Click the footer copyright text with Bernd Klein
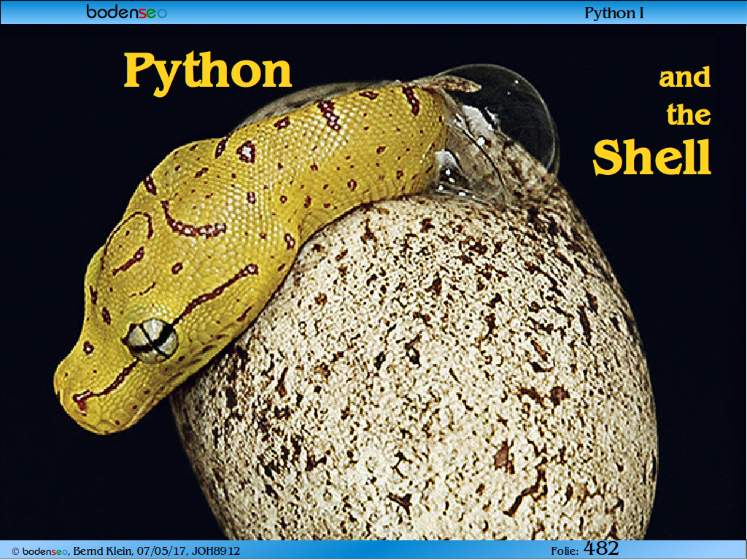This screenshot has width=747, height=560. coord(125,551)
